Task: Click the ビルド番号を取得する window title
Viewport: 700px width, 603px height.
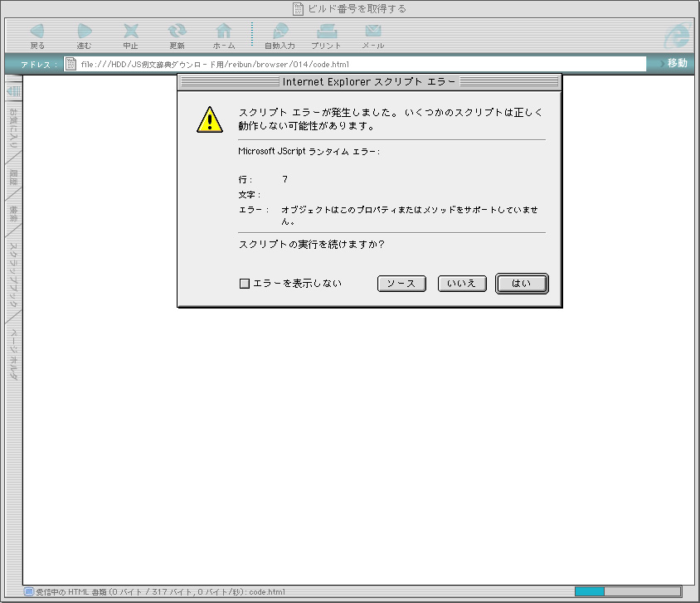Action: click(357, 9)
